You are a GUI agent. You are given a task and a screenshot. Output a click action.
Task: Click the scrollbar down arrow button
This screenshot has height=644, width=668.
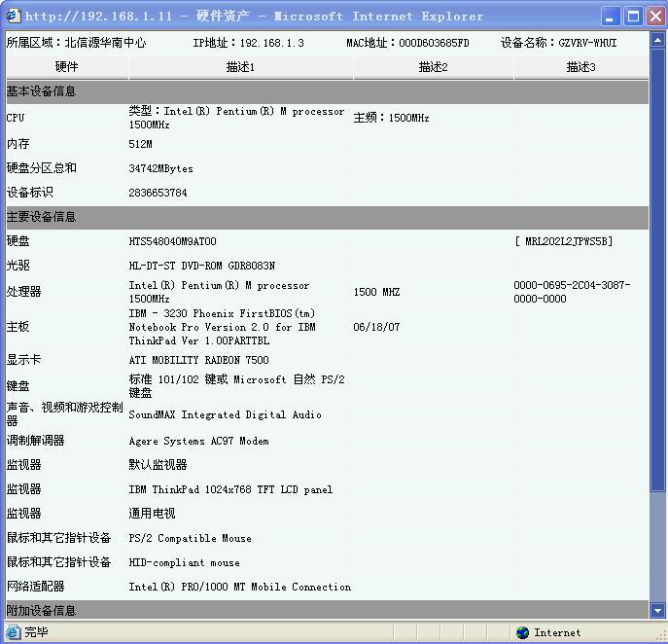(657, 610)
